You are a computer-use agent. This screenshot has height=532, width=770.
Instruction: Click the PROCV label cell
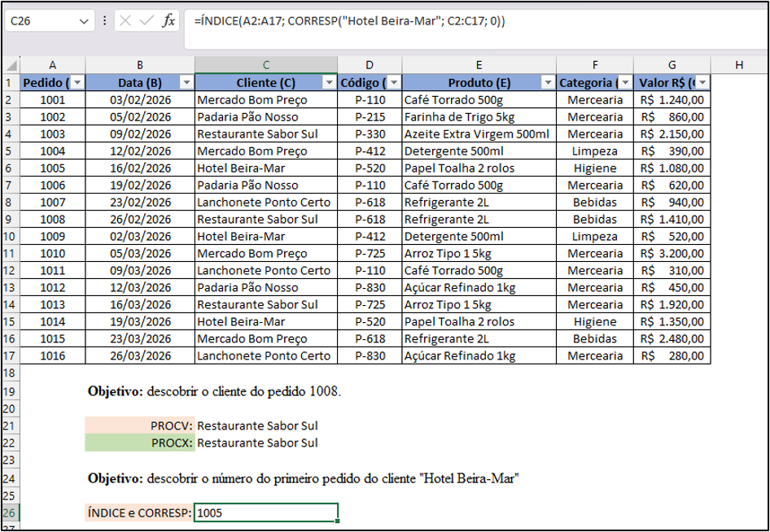140,426
